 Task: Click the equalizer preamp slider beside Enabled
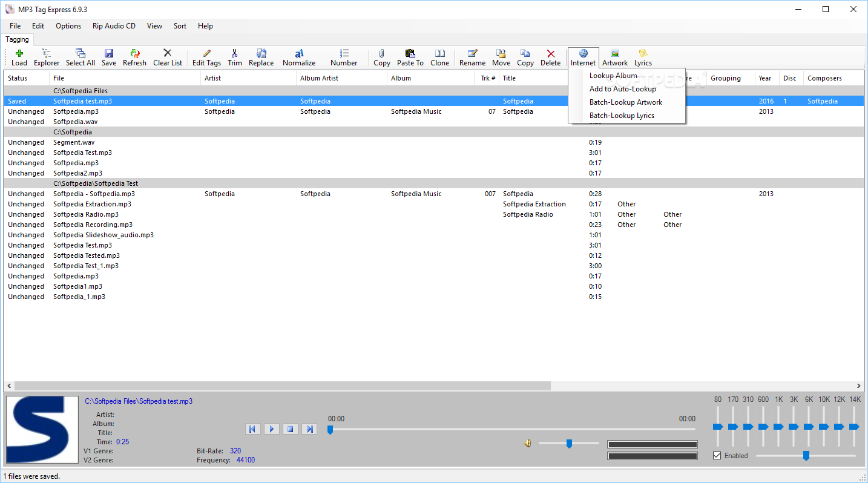pos(806,456)
